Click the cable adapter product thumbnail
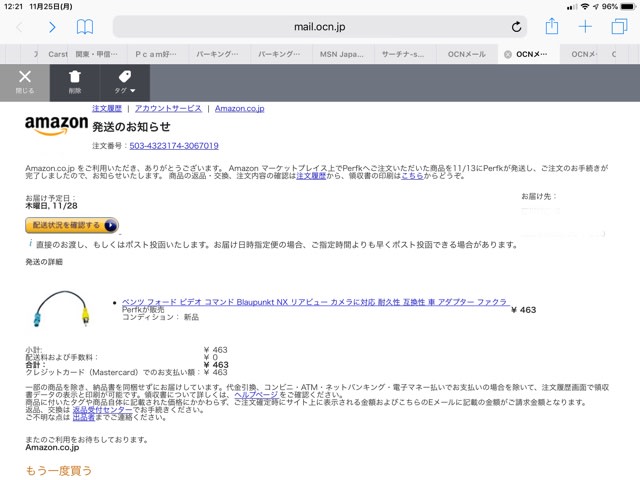Screen dimensions: 640x480 click(61, 308)
